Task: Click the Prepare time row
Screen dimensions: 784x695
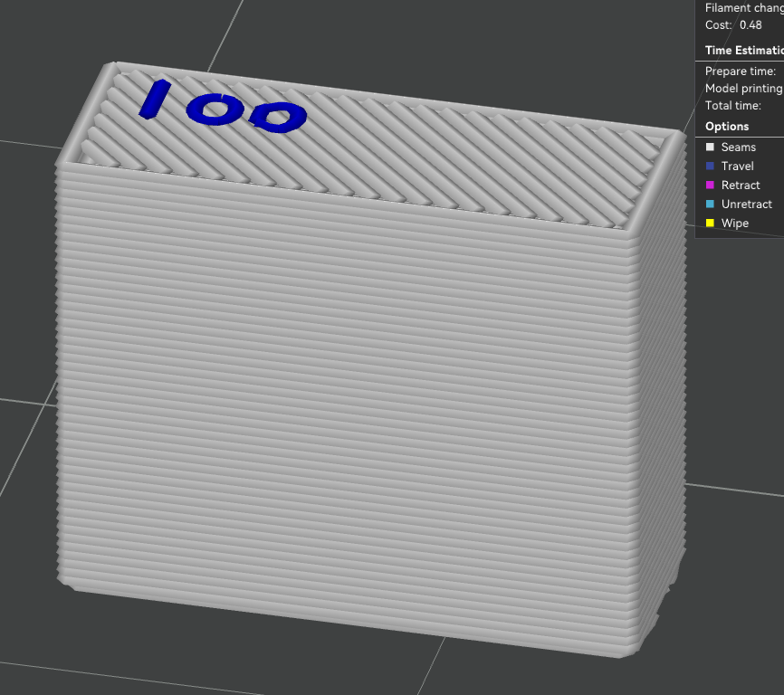Action: coord(741,71)
